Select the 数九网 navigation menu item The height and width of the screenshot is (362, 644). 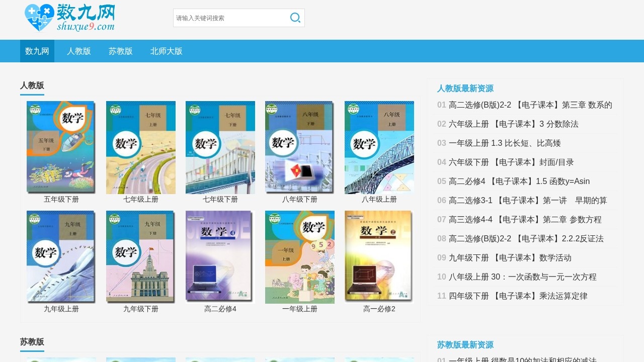pos(37,51)
